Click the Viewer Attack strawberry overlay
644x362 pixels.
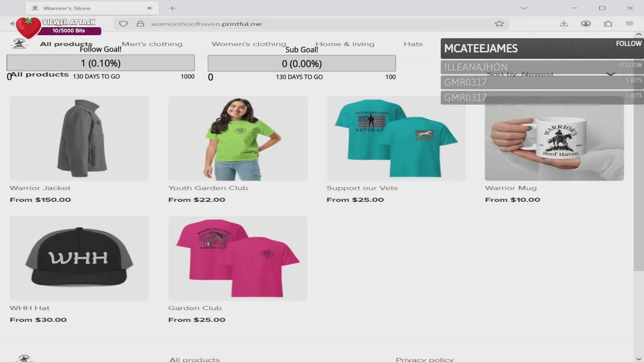click(28, 27)
